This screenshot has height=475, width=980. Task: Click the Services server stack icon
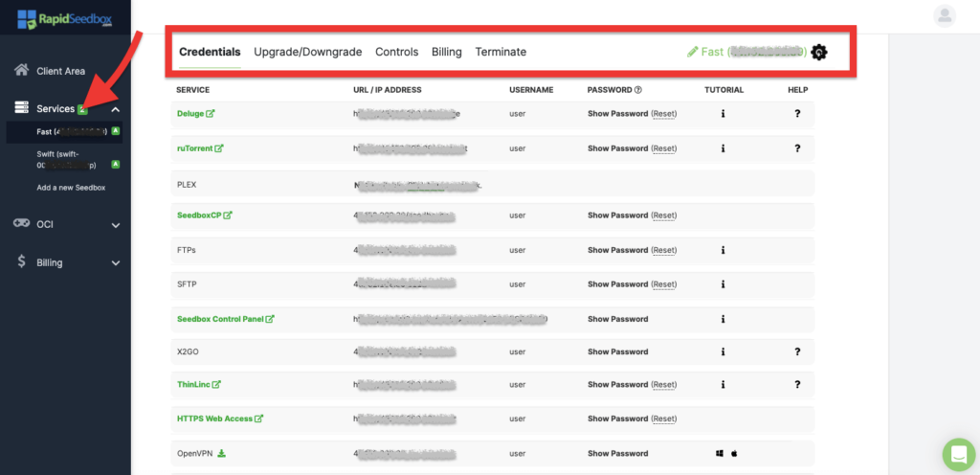click(x=21, y=108)
